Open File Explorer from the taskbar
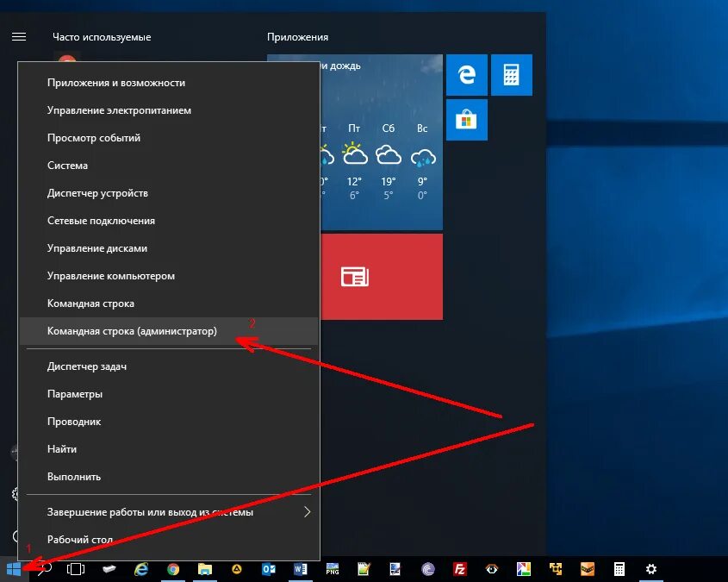Image resolution: width=728 pixels, height=582 pixels. 205,568
